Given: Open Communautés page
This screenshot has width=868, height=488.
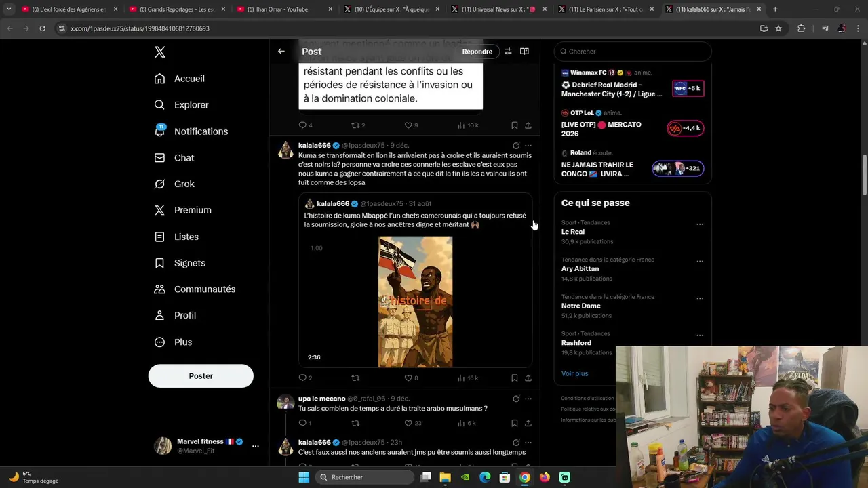Looking at the screenshot, I should tap(195, 289).
